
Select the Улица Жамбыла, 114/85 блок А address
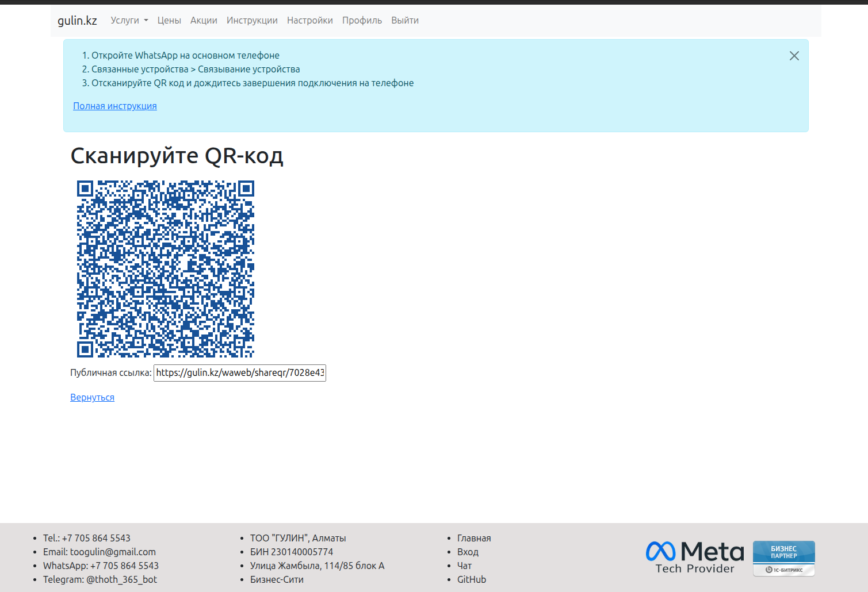pyautogui.click(x=318, y=566)
